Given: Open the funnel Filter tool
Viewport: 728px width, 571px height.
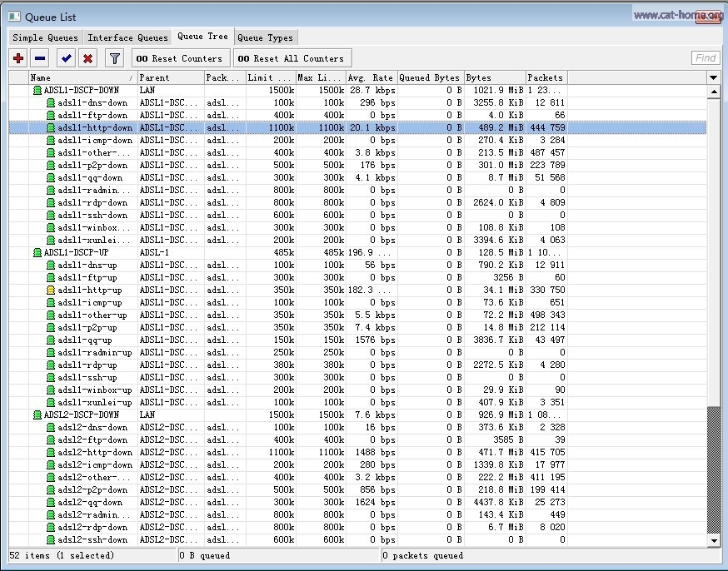Looking at the screenshot, I should (115, 58).
